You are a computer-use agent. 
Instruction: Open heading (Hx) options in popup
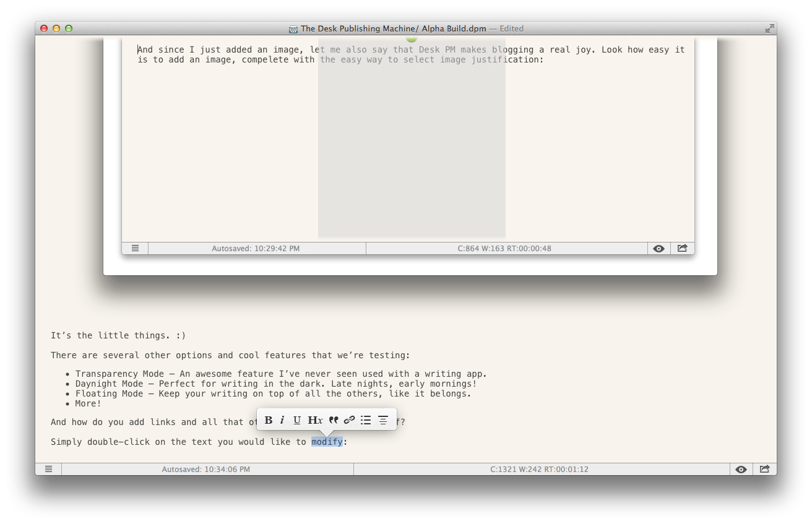pyautogui.click(x=315, y=420)
